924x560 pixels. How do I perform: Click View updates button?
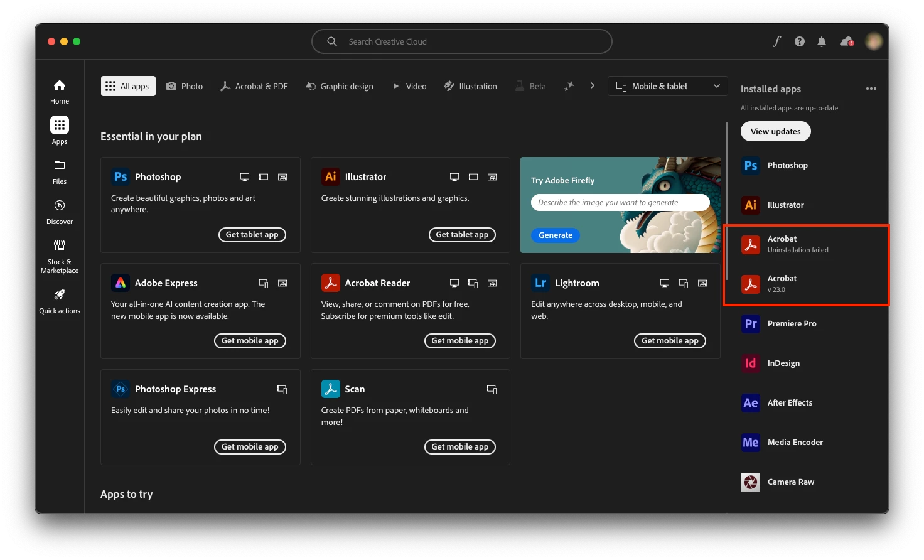tap(776, 131)
